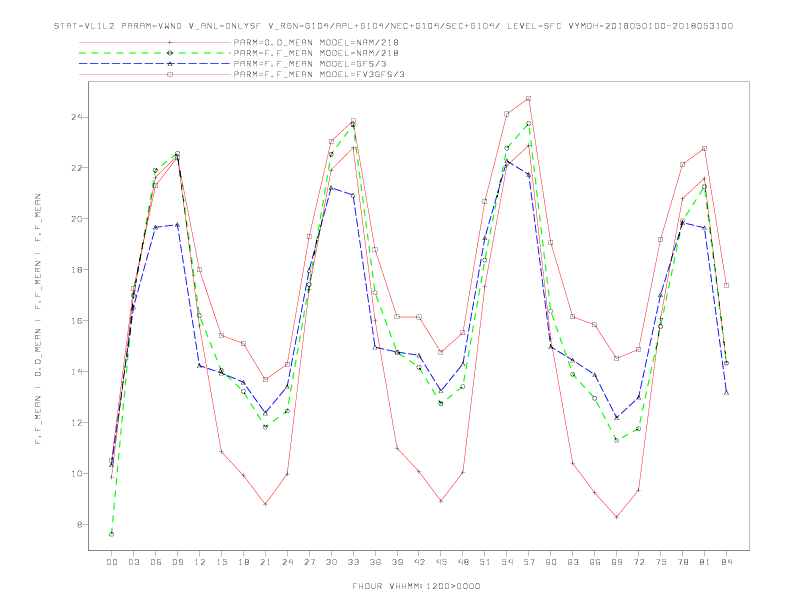Viewport: 792px width, 612px height.
Task: Click the chart title starting with STAT=VL1L2
Action: coord(393,26)
